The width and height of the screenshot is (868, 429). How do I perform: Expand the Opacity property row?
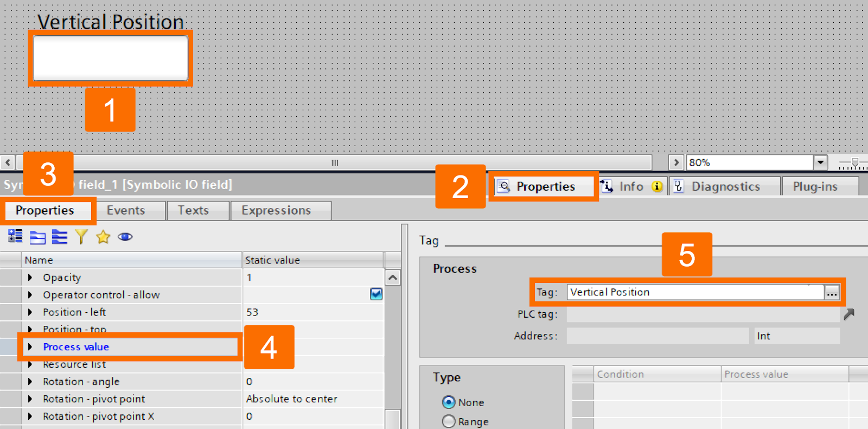(x=30, y=277)
